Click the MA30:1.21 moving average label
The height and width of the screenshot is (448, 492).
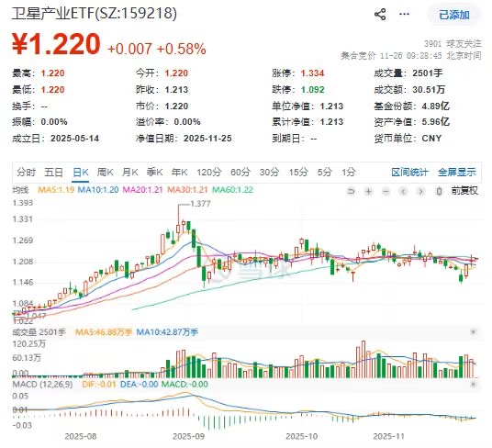point(187,190)
